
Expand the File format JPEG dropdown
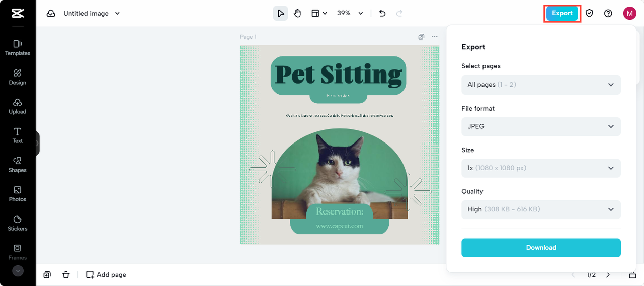click(541, 126)
